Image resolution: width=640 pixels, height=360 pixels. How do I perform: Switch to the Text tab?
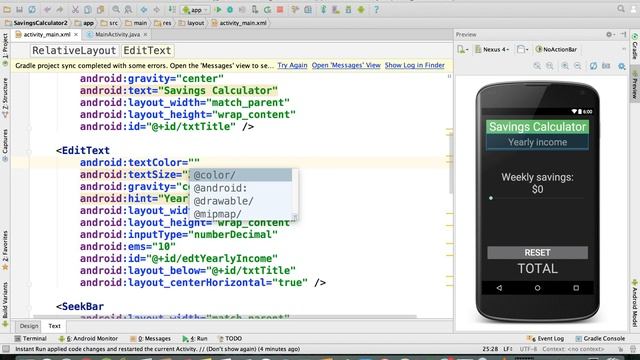(x=54, y=326)
